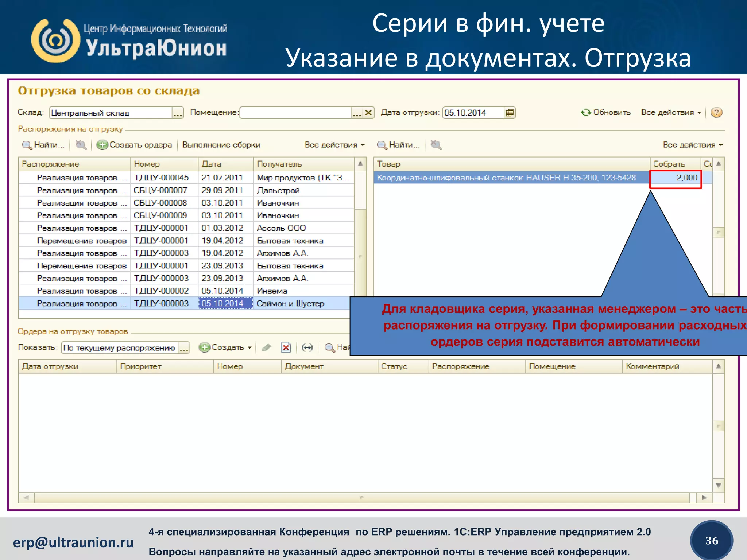Cancel search icon in Распоряжения toolbar
Image resolution: width=747 pixels, height=560 pixels.
[81, 145]
